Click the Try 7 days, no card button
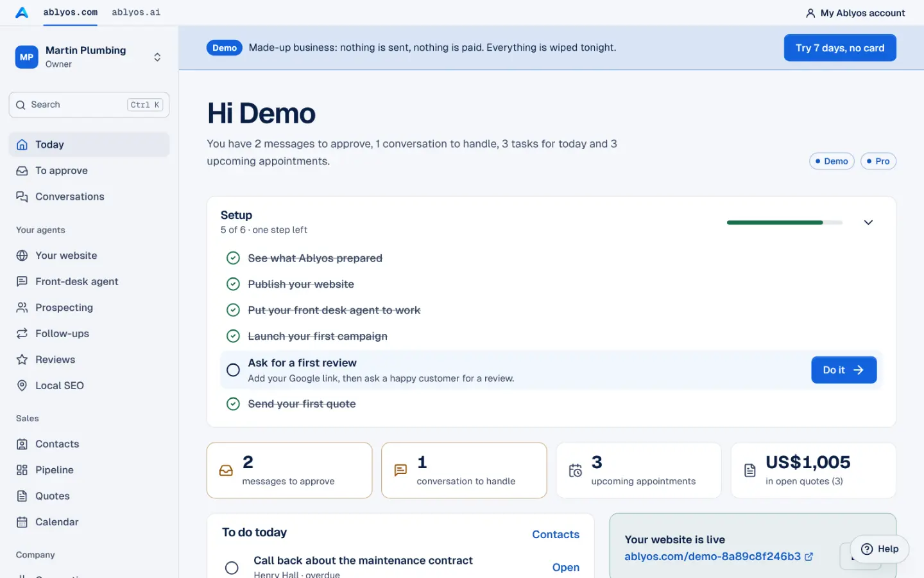This screenshot has width=924, height=578. pos(840,48)
